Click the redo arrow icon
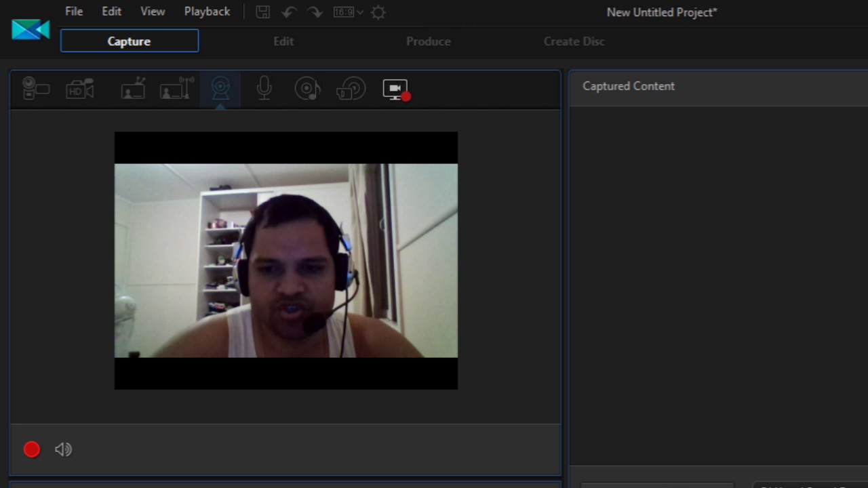The width and height of the screenshot is (868, 488). [315, 12]
